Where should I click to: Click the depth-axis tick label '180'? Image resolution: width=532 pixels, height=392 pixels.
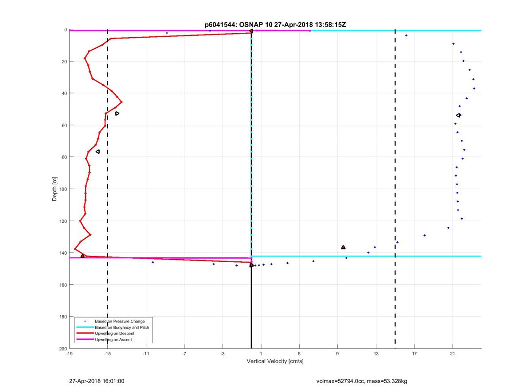63,317
